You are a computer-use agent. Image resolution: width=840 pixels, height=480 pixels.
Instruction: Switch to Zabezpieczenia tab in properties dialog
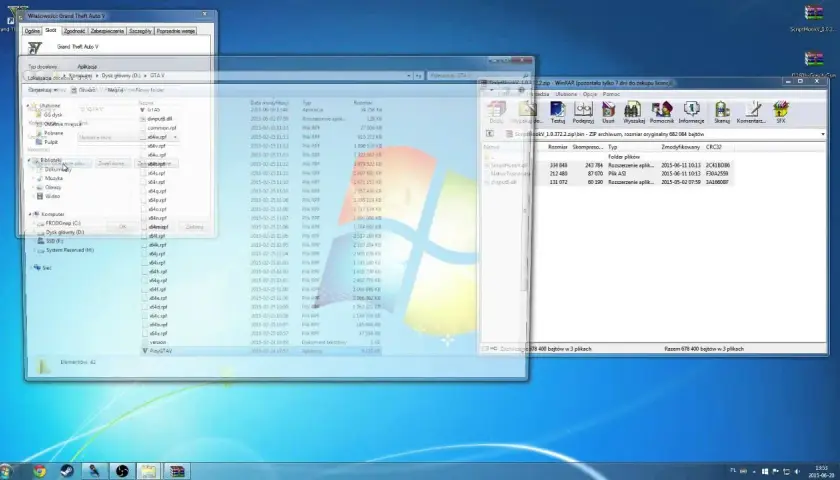pos(107,31)
